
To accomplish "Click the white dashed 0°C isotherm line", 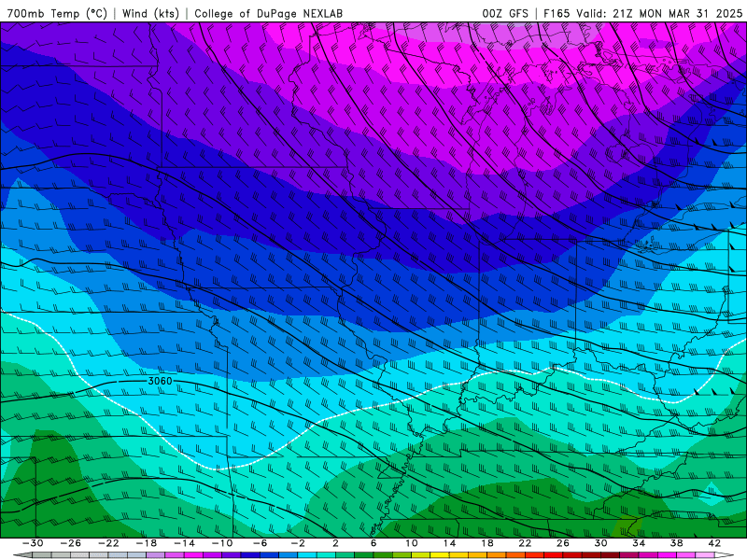I will [x=372, y=406].
